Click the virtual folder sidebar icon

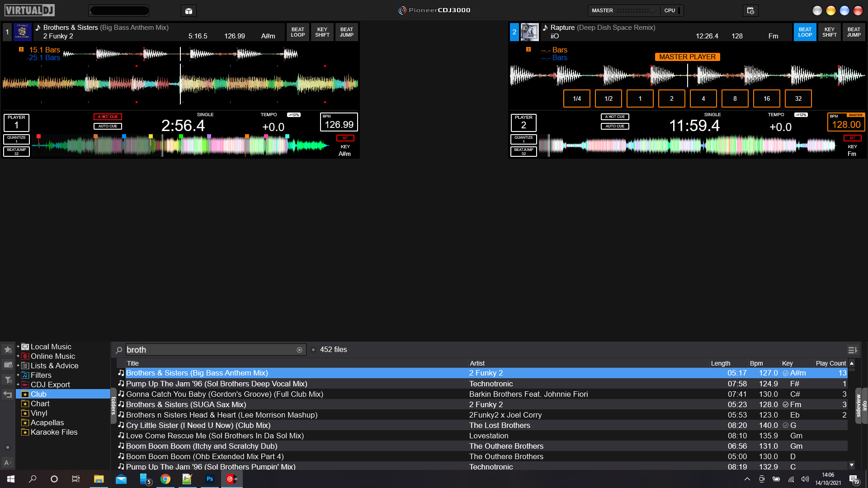[x=8, y=365]
